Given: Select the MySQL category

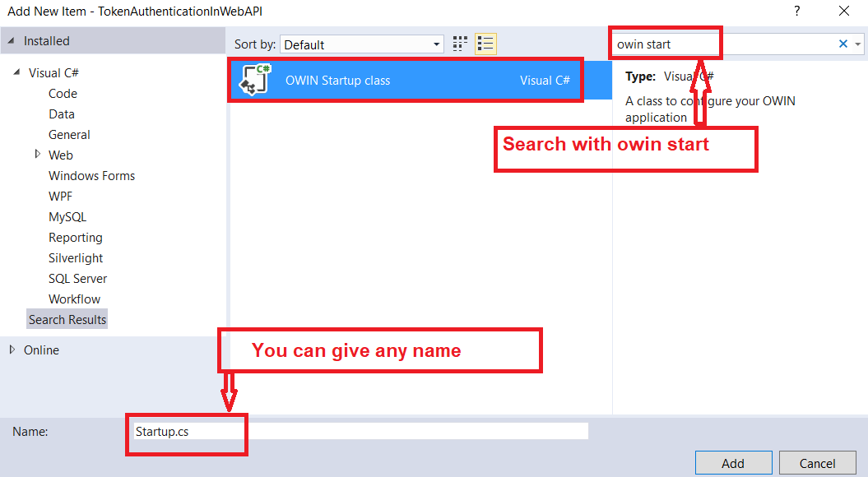Looking at the screenshot, I should tap(67, 217).
